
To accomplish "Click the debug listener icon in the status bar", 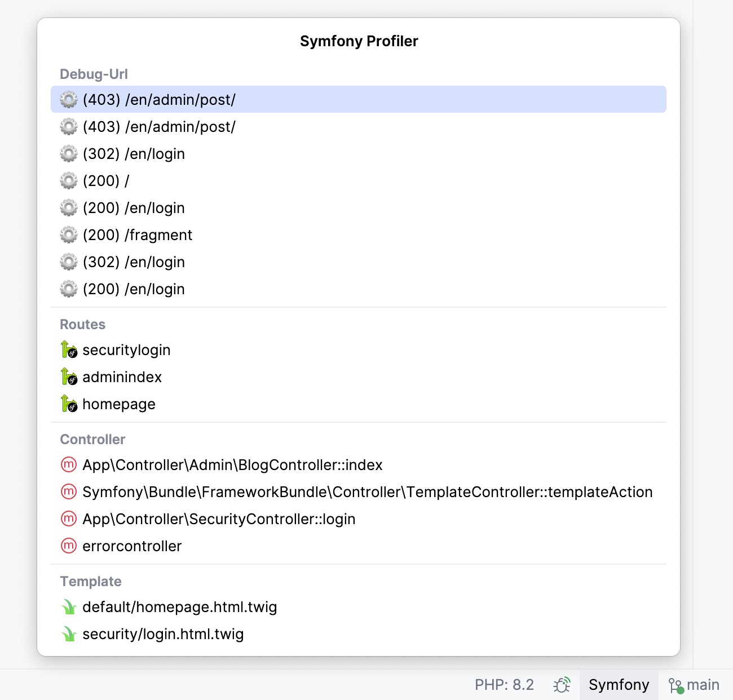I will [562, 684].
